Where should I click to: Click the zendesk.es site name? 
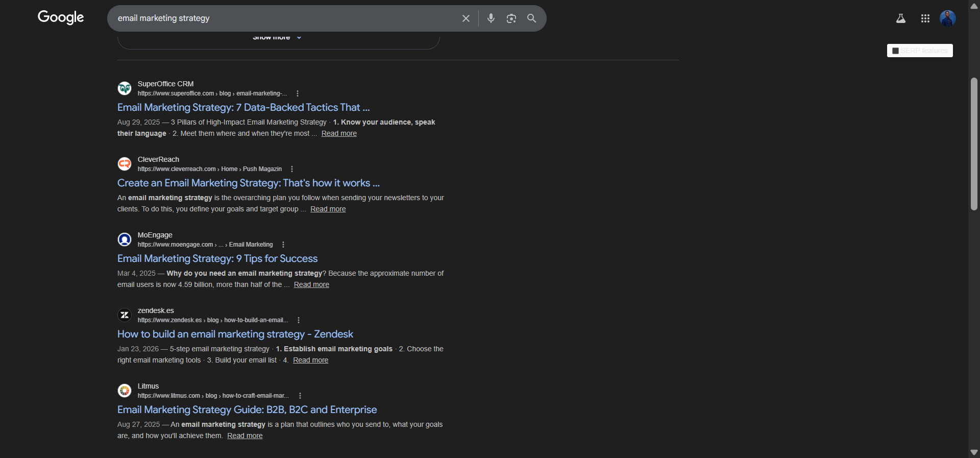click(x=156, y=310)
